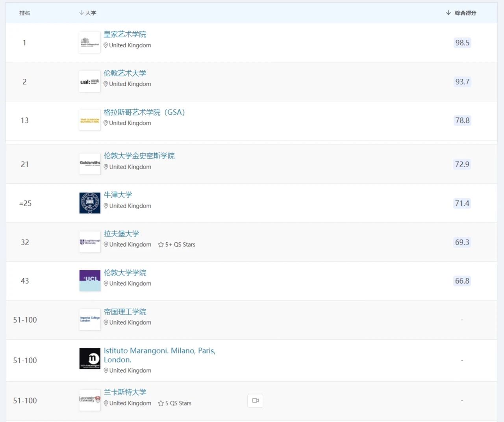Image resolution: width=504 pixels, height=422 pixels.
Task: Open Glasgow School of Art logo
Action: tap(90, 120)
